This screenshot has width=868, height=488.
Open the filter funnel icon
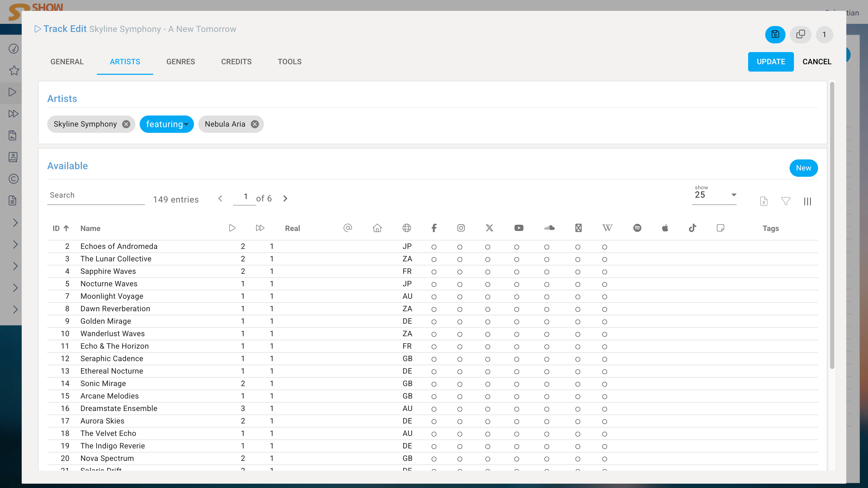786,201
